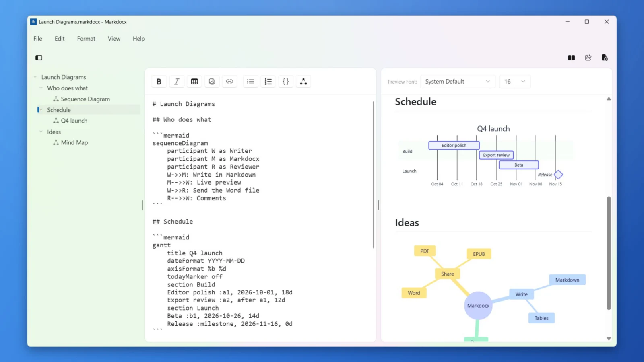Collapse the Ideas outline node
644x362 pixels.
(x=41, y=132)
